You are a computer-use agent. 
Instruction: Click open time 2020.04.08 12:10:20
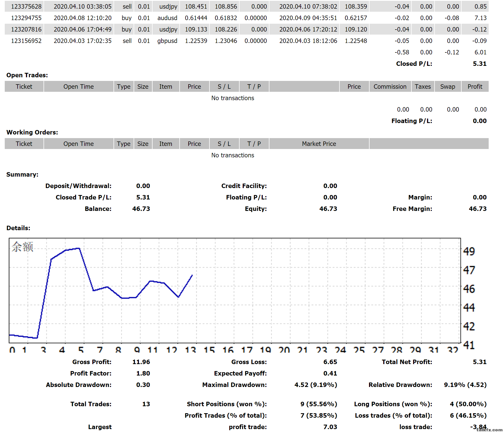pos(83,18)
